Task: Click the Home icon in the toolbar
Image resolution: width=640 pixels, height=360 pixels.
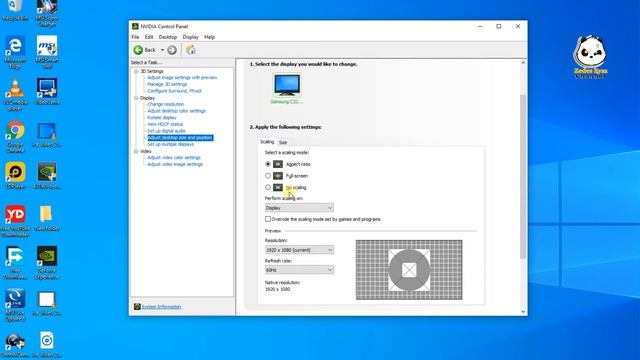Action: coord(191,50)
